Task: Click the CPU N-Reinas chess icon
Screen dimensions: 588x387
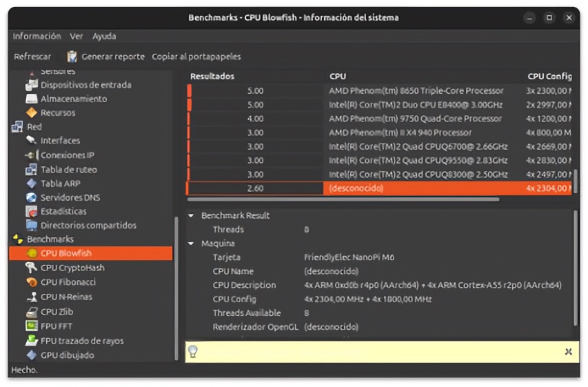Action: coord(32,297)
